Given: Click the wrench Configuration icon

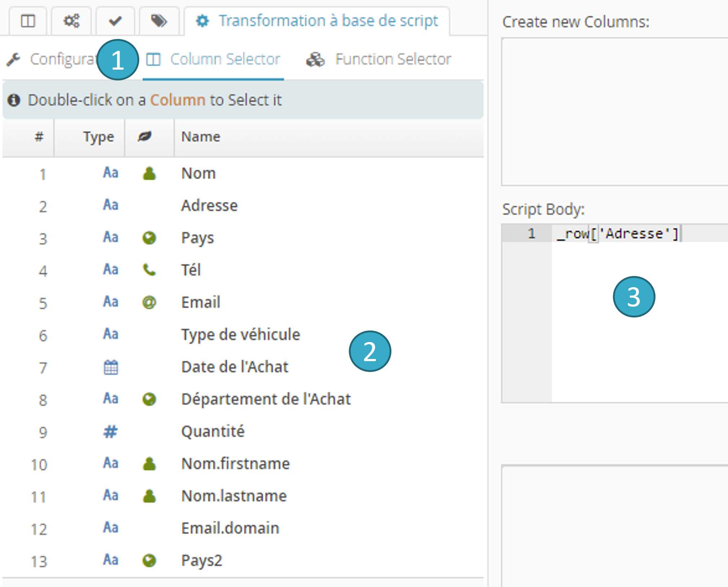Looking at the screenshot, I should [x=13, y=60].
